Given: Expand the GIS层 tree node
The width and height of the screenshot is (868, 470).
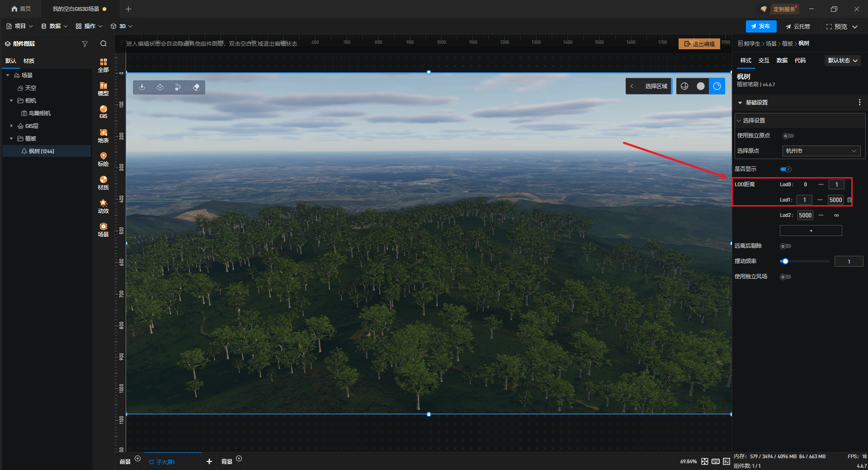Looking at the screenshot, I should tap(11, 126).
